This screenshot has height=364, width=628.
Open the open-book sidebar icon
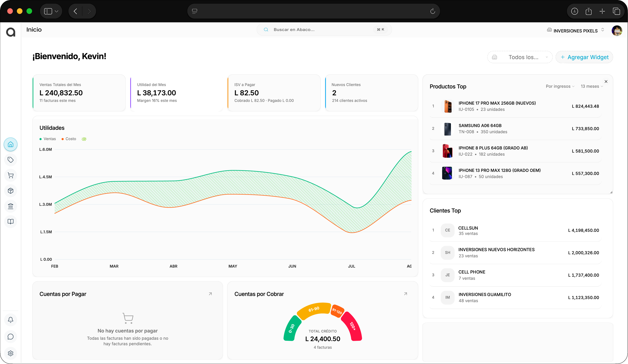(x=10, y=222)
